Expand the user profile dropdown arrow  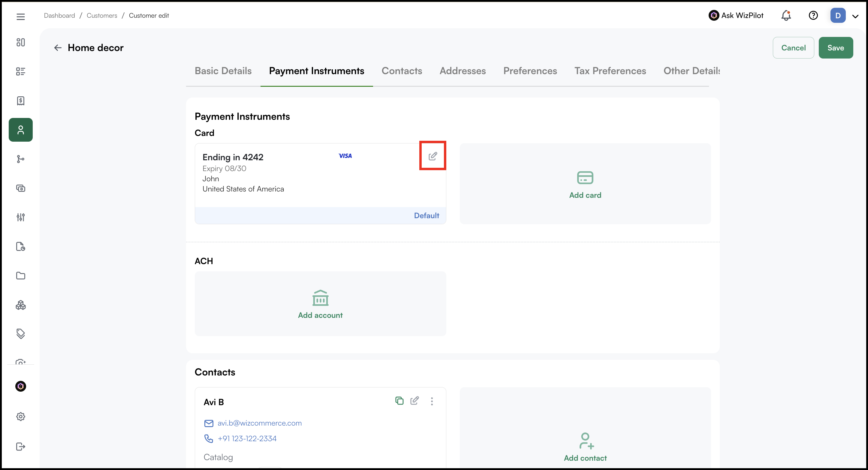855,16
